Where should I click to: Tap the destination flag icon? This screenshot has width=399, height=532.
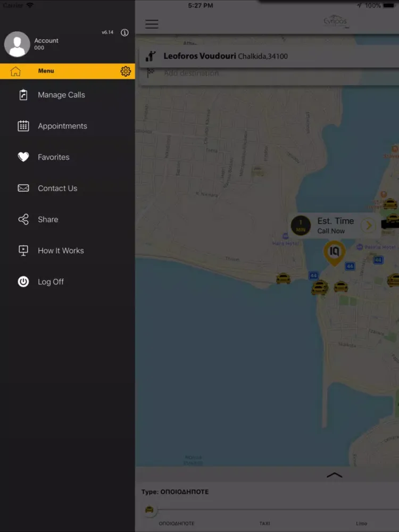pos(151,72)
